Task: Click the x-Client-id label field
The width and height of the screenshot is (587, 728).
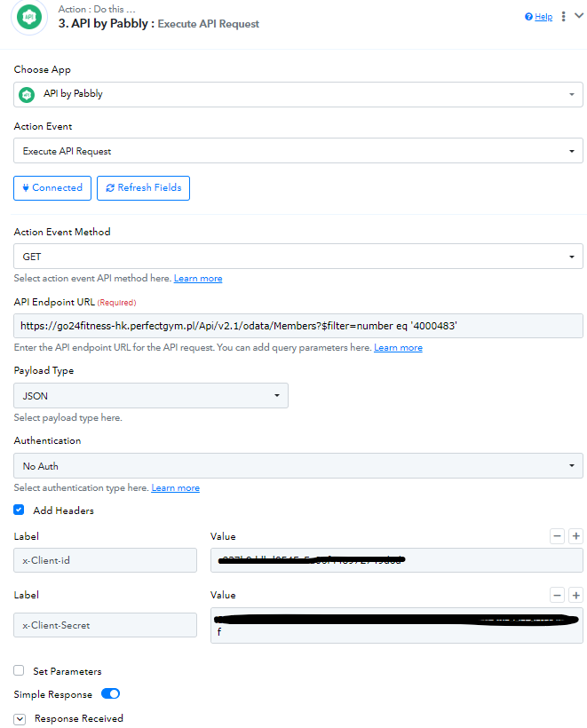Action: pyautogui.click(x=105, y=560)
